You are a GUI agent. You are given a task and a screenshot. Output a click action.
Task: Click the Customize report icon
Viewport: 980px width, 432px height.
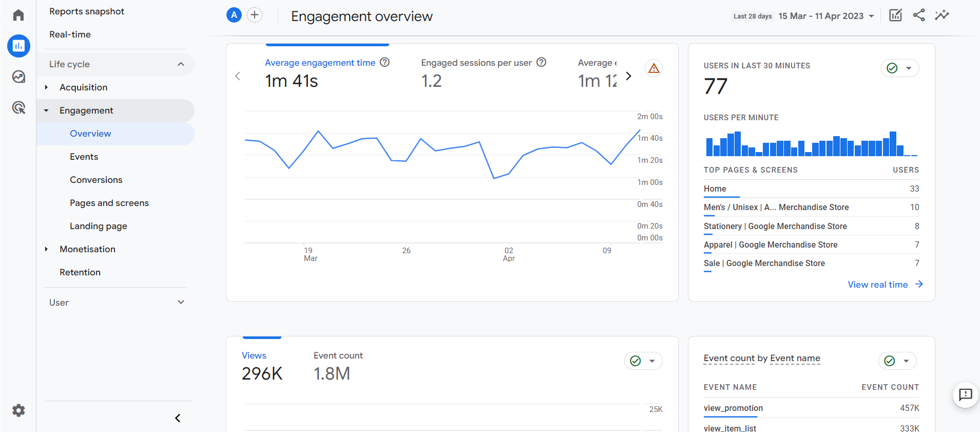(895, 15)
